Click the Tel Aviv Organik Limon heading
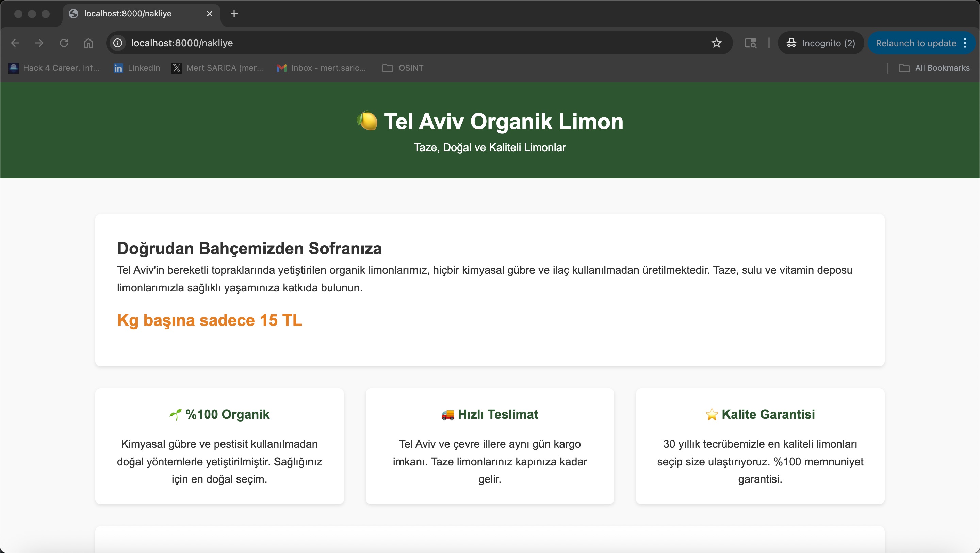Screen dimensions: 980x553 tap(503, 122)
